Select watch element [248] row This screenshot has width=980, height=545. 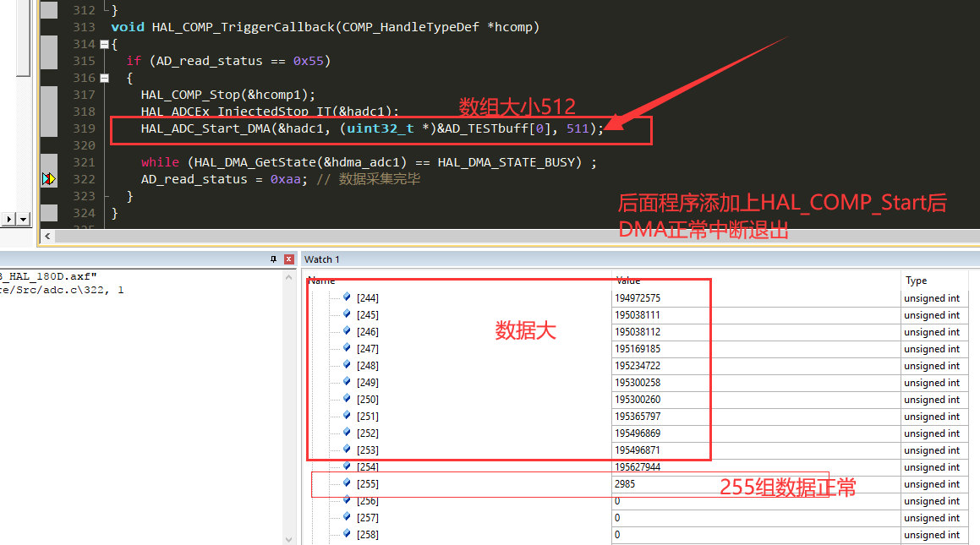634,365
